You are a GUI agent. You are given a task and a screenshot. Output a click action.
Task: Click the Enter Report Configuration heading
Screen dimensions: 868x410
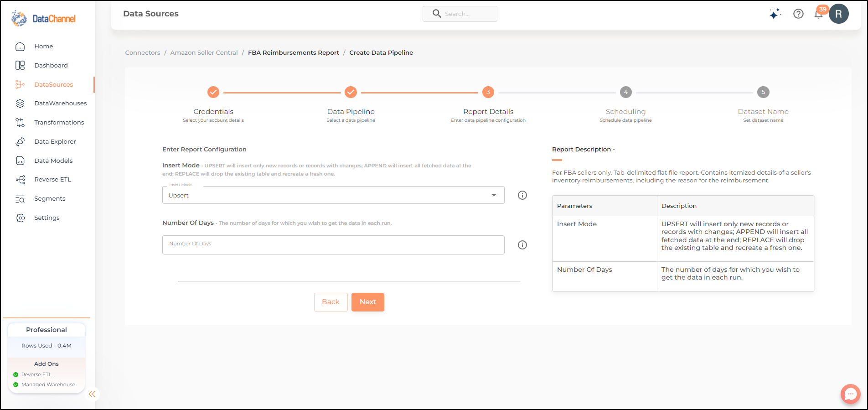[x=204, y=150]
